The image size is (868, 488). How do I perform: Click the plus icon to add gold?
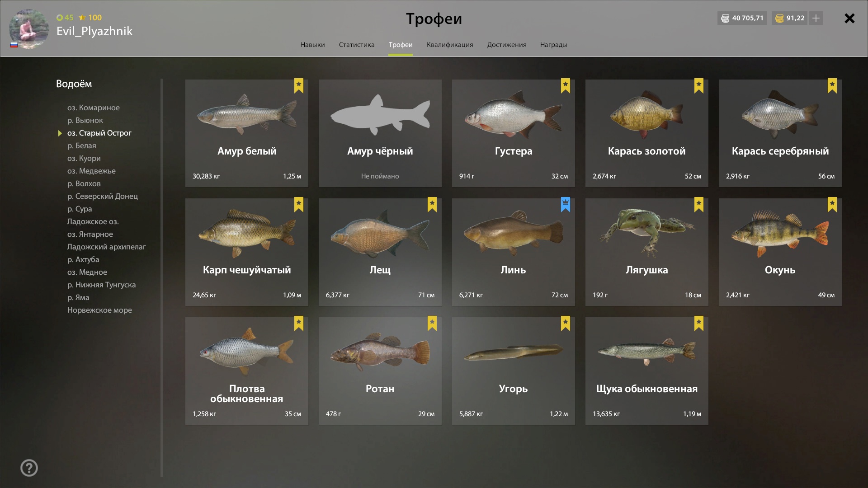coord(816,18)
